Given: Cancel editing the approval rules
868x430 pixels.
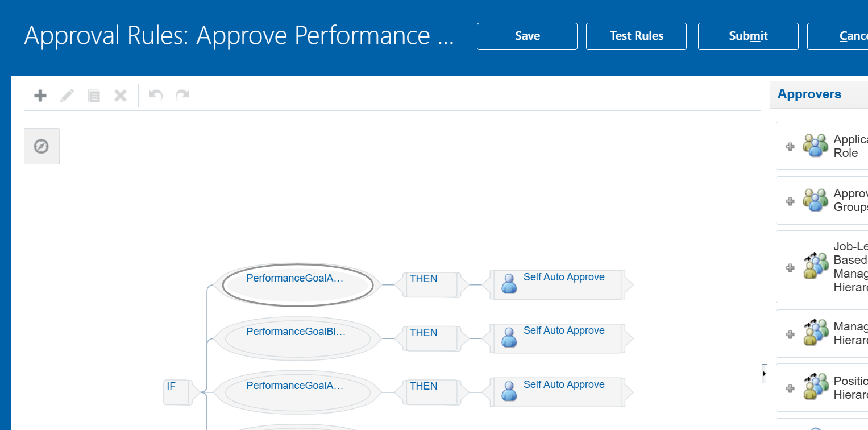Looking at the screenshot, I should pos(838,36).
